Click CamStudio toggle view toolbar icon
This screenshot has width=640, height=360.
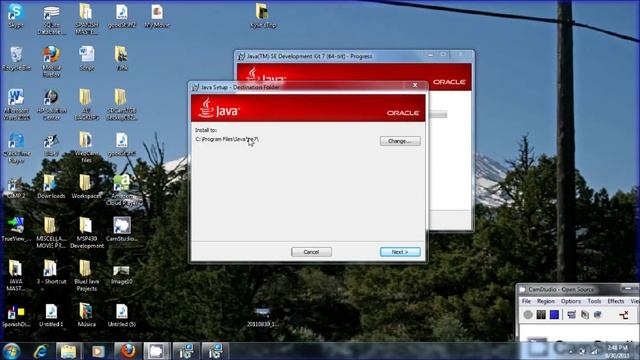click(x=571, y=314)
